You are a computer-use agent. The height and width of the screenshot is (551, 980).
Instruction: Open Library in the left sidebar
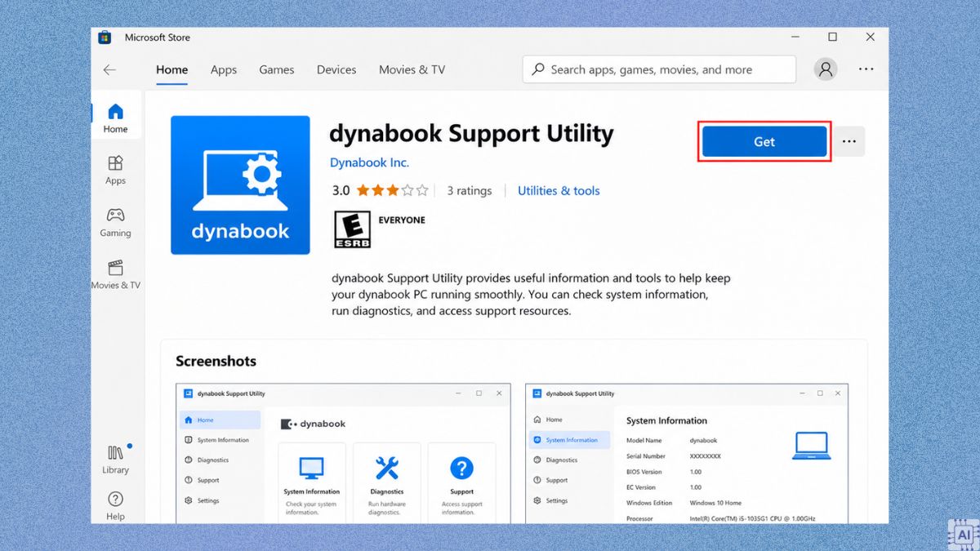[x=115, y=460]
